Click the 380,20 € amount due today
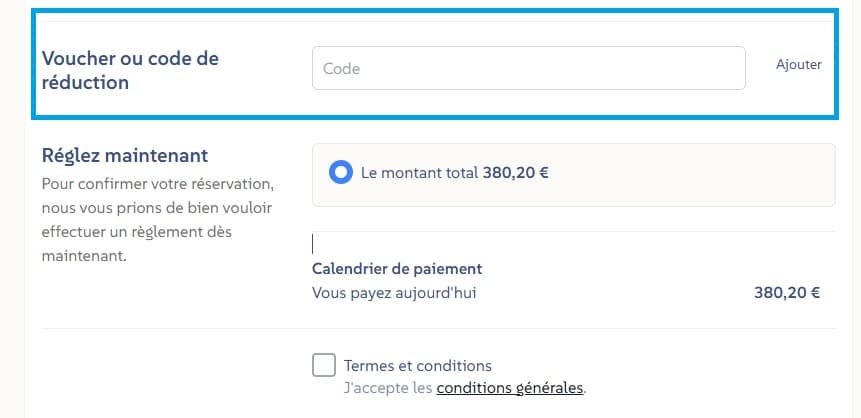Image resolution: width=861 pixels, height=418 pixels. pyautogui.click(x=787, y=293)
